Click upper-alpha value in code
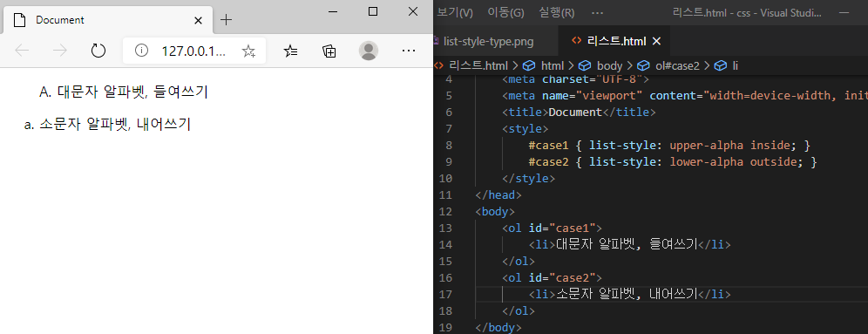Image resolution: width=868 pixels, height=334 pixels. (x=707, y=145)
